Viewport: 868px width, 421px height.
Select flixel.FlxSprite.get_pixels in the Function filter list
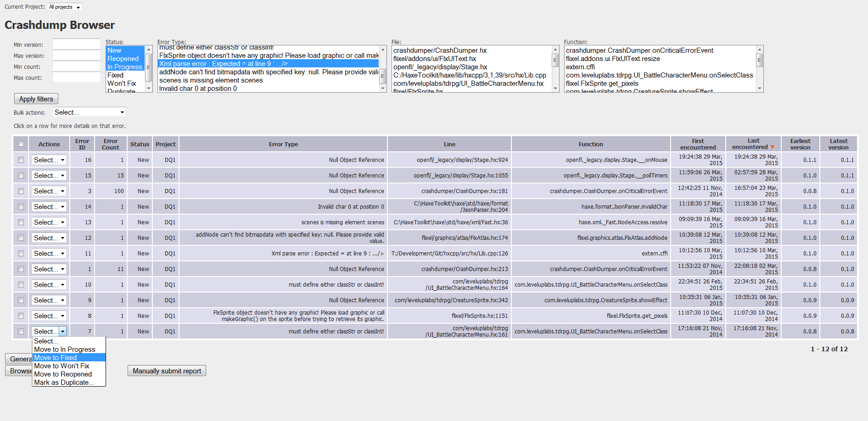[660, 83]
